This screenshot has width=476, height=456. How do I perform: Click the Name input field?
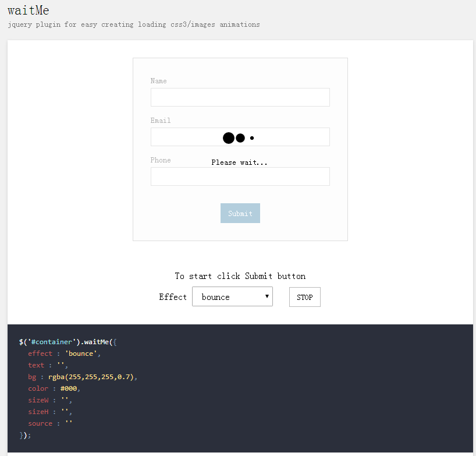click(240, 97)
